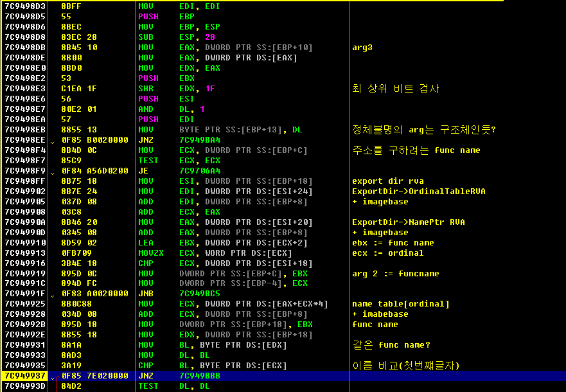Click the arg3 comment

click(362, 48)
